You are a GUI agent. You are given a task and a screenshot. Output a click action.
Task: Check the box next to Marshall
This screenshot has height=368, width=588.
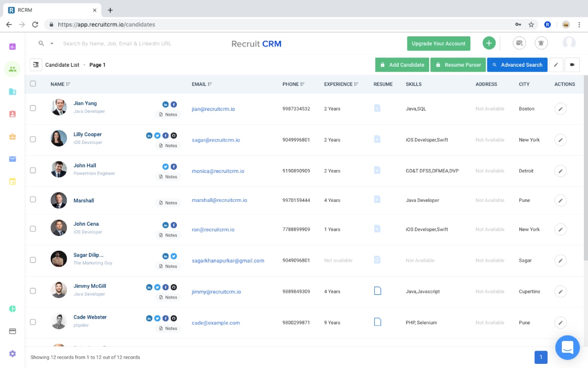(33, 200)
